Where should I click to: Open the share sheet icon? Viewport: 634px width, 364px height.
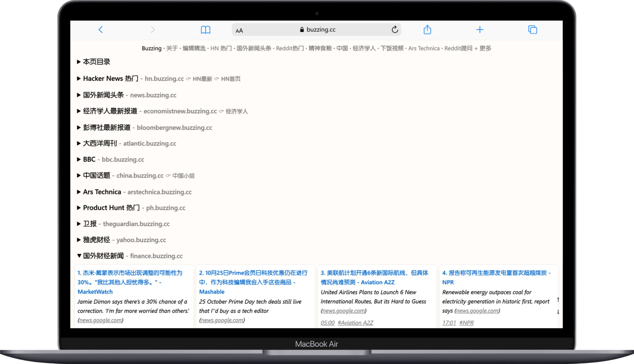point(427,30)
